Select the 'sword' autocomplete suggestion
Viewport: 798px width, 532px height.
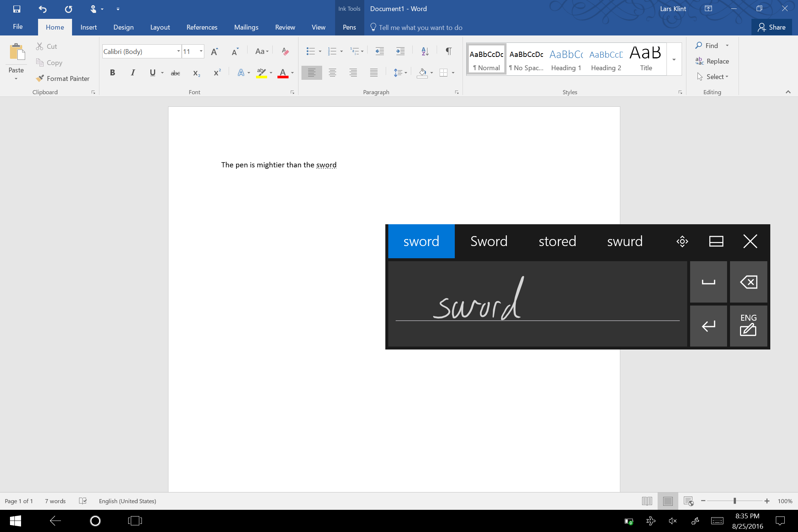422,241
